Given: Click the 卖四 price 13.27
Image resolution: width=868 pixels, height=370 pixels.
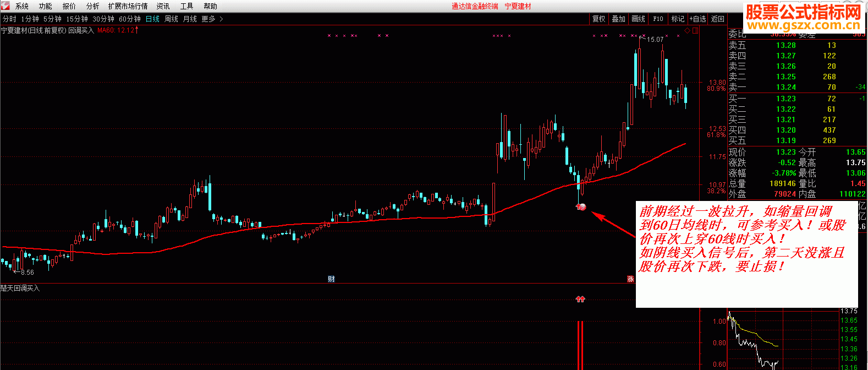Looking at the screenshot, I should [x=785, y=56].
